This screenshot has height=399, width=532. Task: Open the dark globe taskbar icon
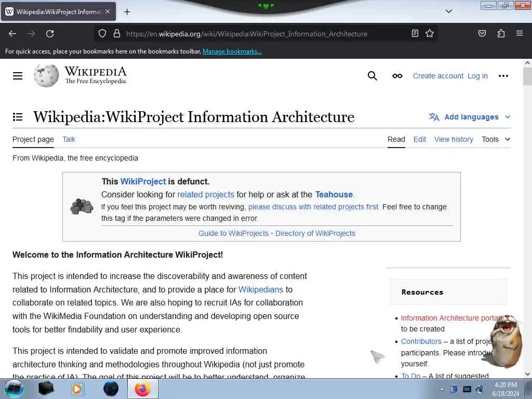pos(111,389)
